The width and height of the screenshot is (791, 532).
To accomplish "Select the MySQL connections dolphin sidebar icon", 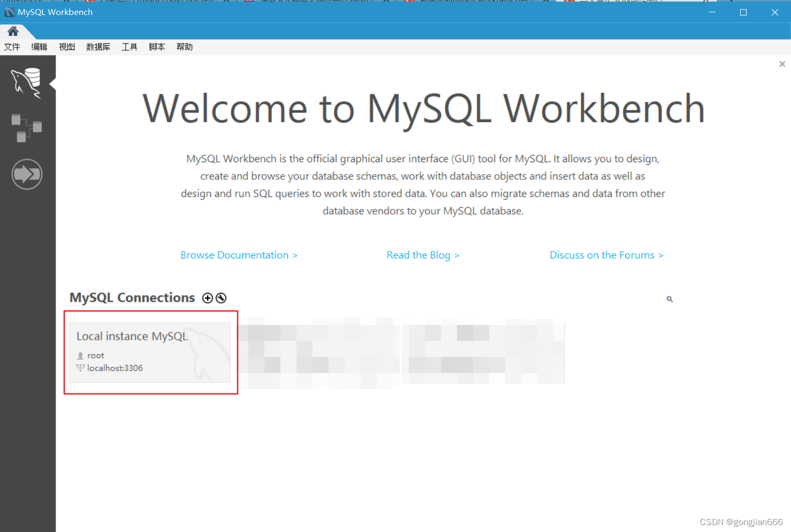I will (x=27, y=83).
